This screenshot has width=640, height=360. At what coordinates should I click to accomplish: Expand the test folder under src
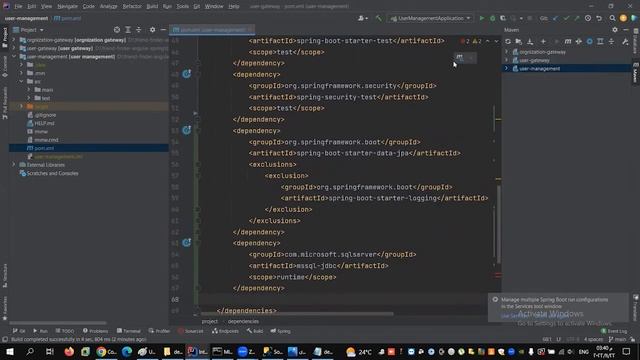[x=29, y=98]
